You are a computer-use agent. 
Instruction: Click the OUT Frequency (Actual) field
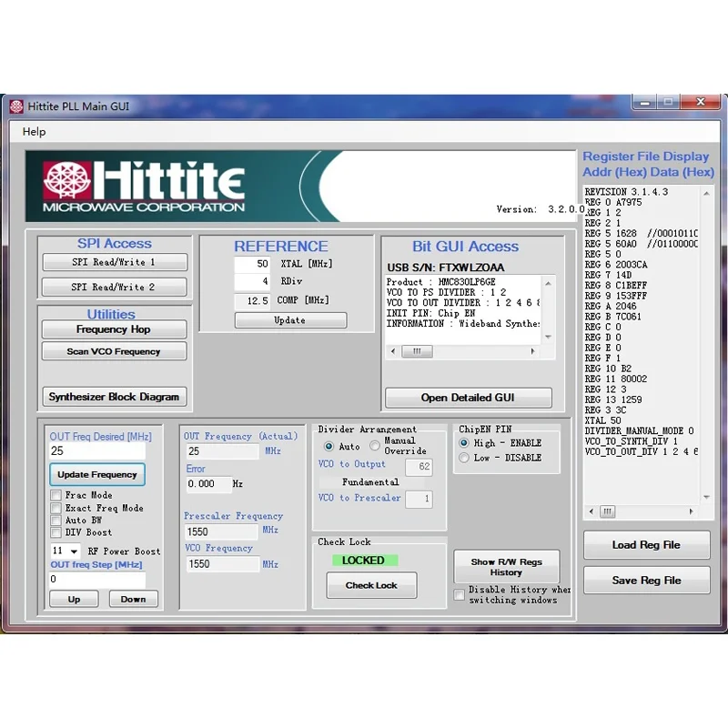pos(222,451)
